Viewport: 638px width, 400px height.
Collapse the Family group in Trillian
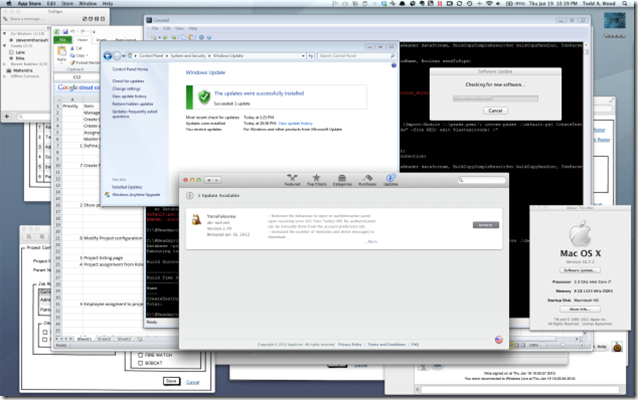[x=5, y=46]
